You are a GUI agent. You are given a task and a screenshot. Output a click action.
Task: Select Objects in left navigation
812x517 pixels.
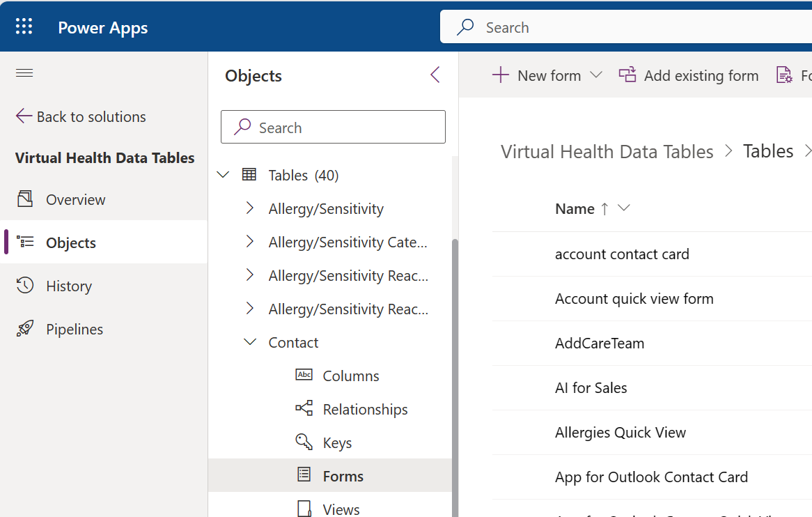(x=104, y=242)
